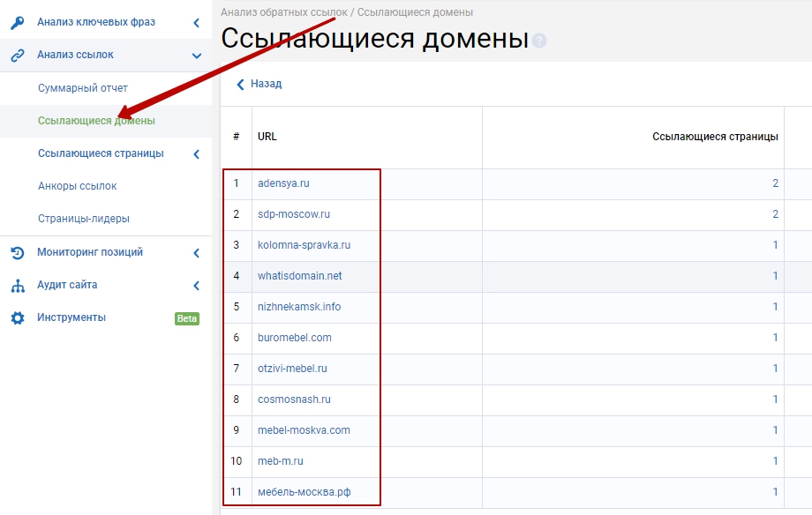Click the # column header

click(237, 137)
